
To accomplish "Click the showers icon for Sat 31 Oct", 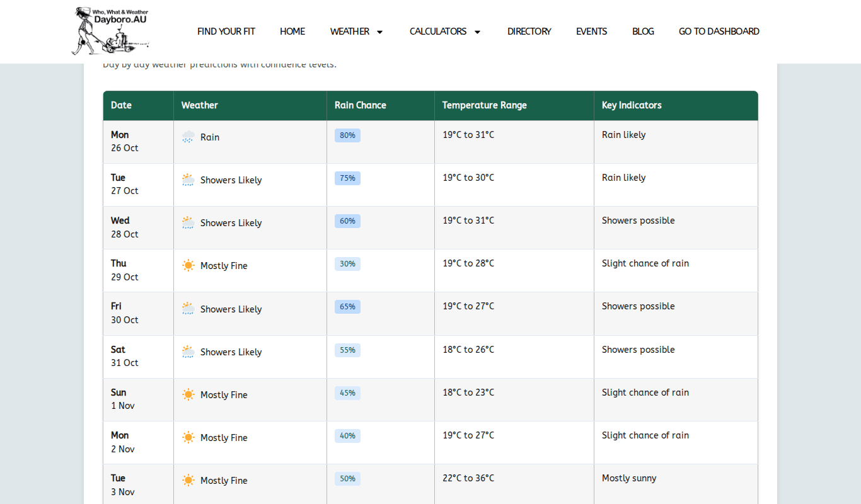I will (x=188, y=352).
